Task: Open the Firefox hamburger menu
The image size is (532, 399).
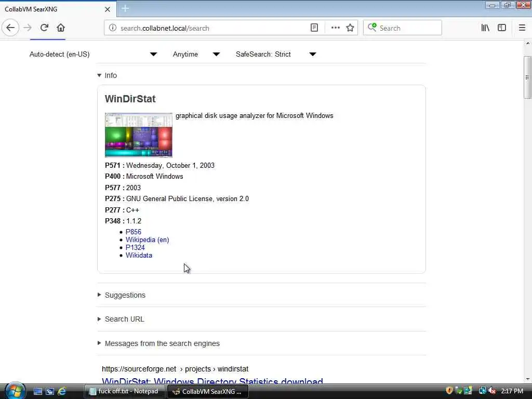Action: point(522,28)
